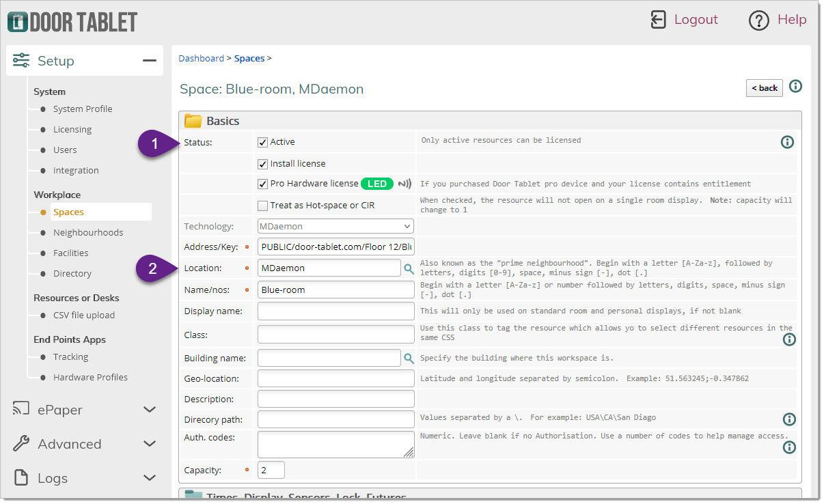Viewport: 824px width, 504px height.
Task: Expand Times, Display, Sensors section header
Action: [x=490, y=493]
